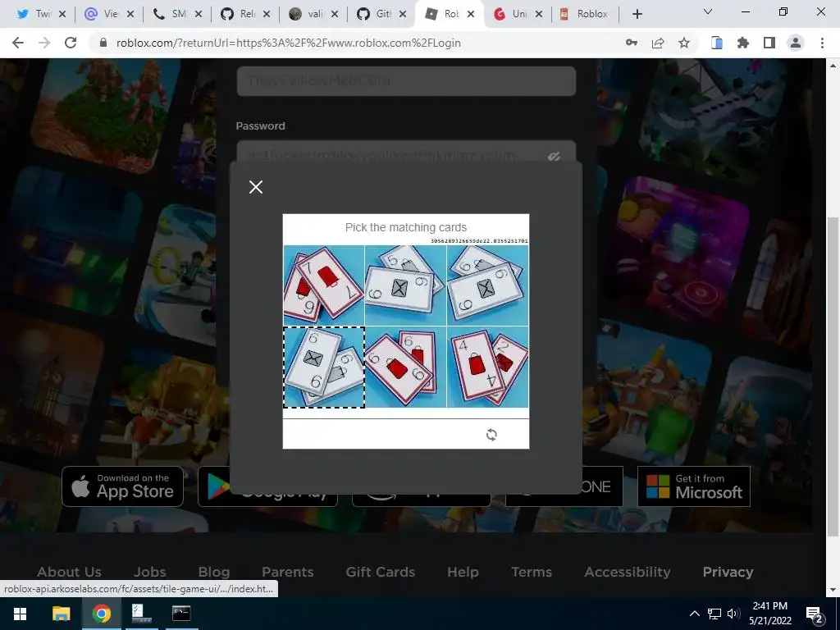Screen dimensions: 840x630
Task: Open the Chrome profile avatar menu
Action: [796, 43]
